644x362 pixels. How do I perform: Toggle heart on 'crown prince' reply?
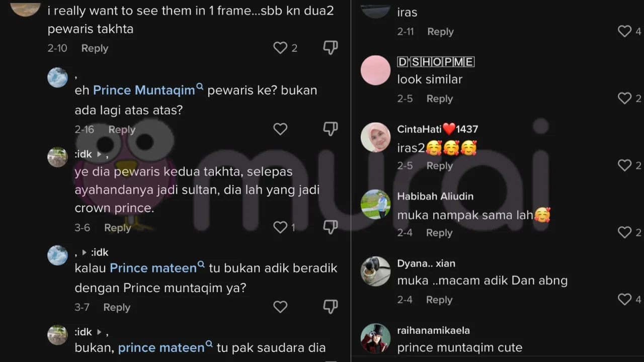click(280, 227)
